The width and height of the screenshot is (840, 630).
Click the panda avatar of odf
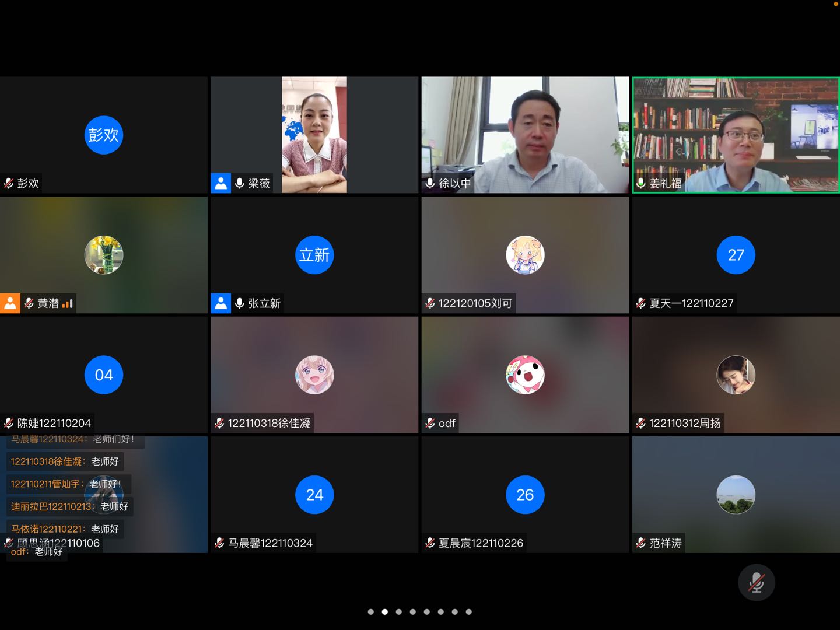tap(525, 375)
